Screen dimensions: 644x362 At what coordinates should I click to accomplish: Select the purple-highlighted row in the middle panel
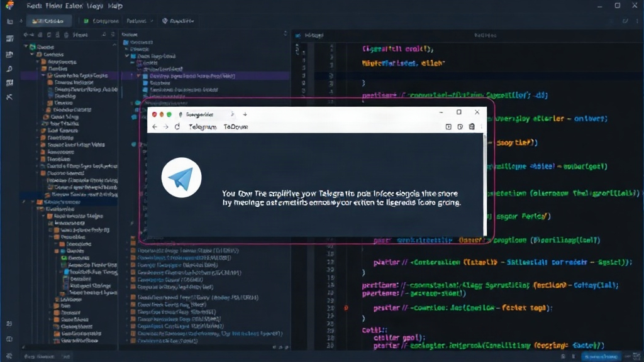pos(206,76)
